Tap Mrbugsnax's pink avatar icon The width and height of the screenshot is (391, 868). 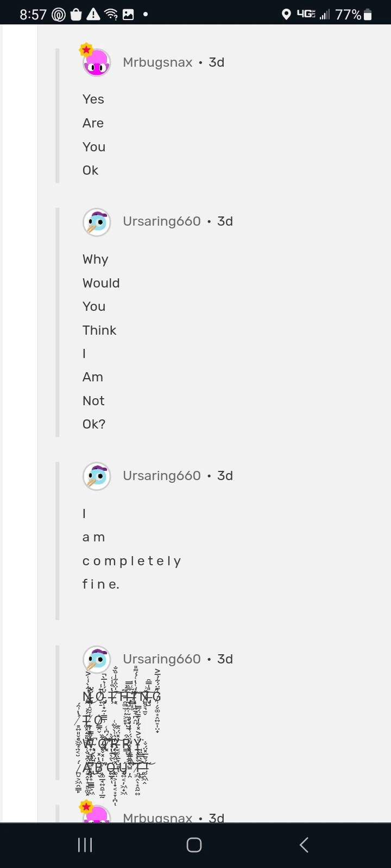tap(96, 62)
